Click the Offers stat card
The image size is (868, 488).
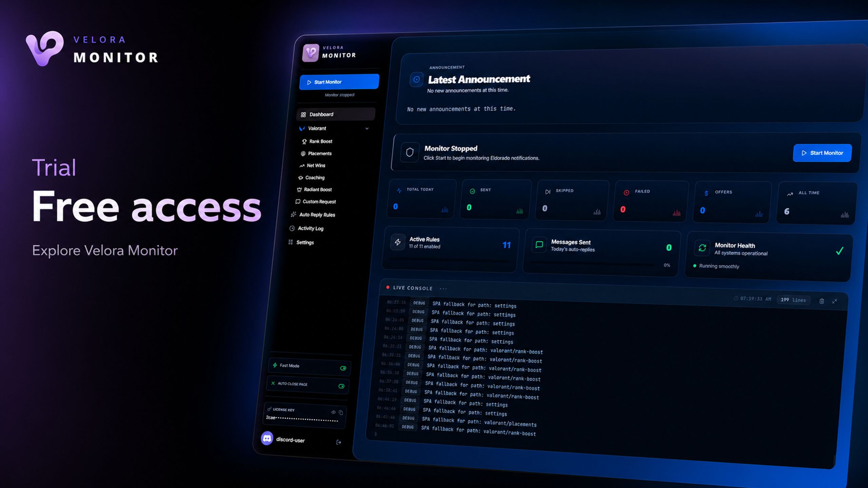[x=732, y=202]
